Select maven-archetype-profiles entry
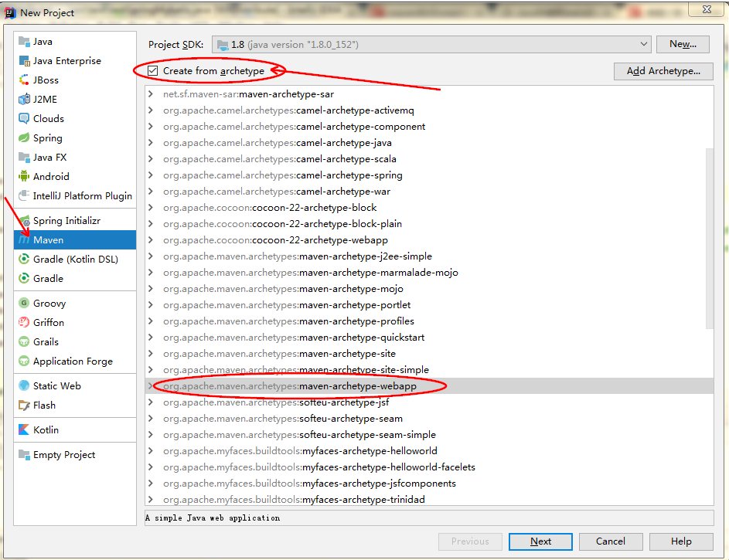 (x=429, y=321)
